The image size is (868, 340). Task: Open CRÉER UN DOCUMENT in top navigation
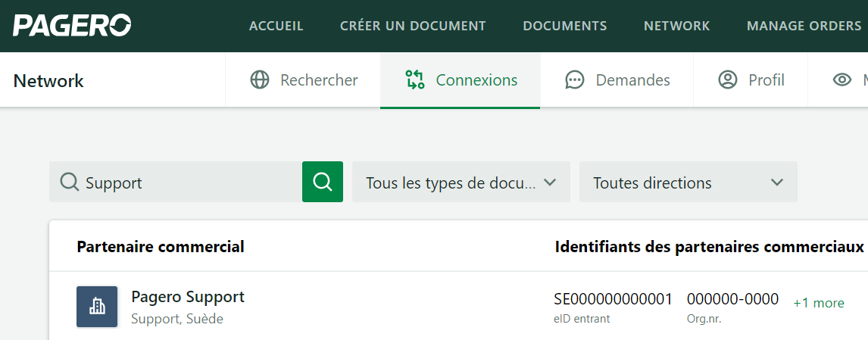pos(413,26)
